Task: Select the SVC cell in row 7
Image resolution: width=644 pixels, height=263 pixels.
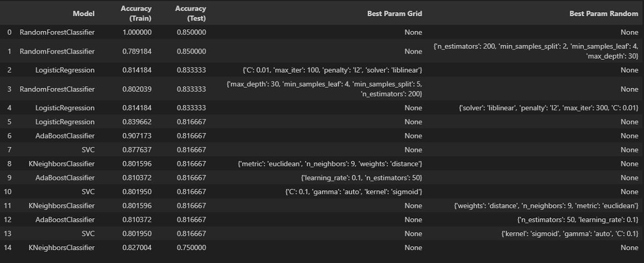Action: pyautogui.click(x=87, y=150)
